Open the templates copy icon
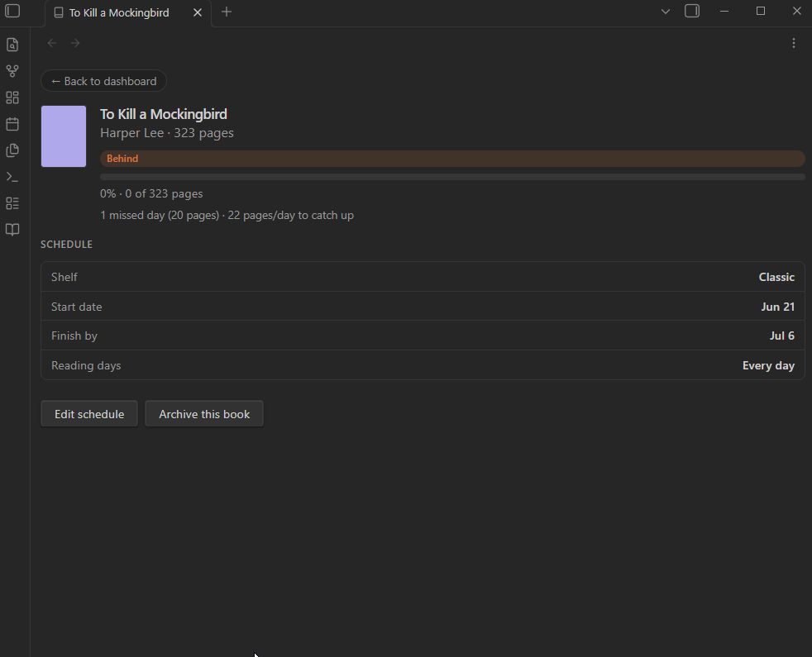 12,150
